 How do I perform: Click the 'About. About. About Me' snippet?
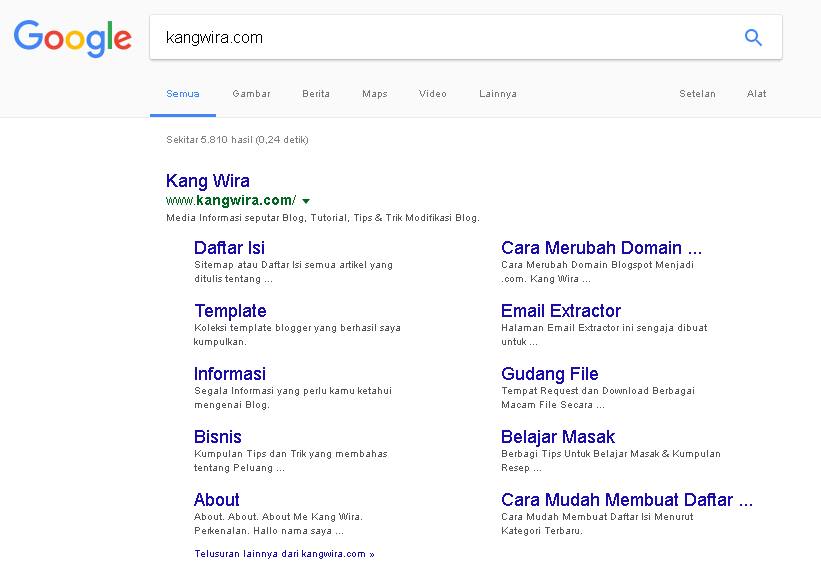point(278,523)
